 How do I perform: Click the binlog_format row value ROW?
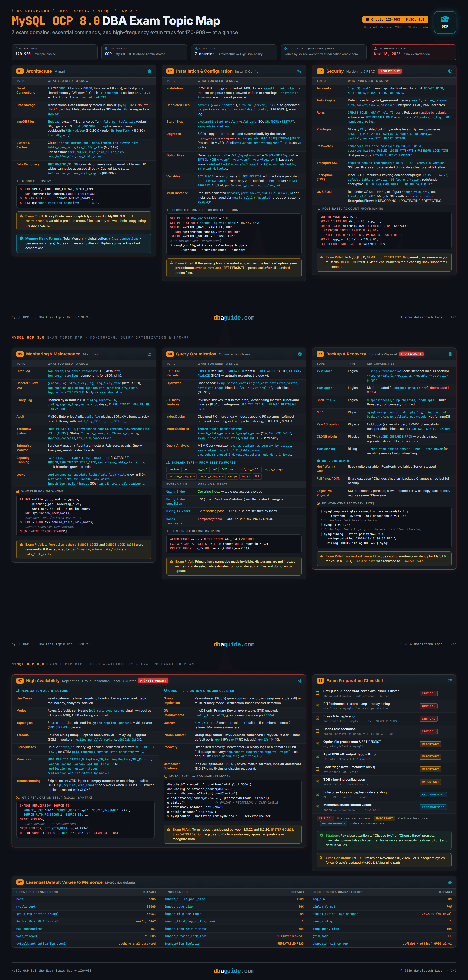pos(449,907)
